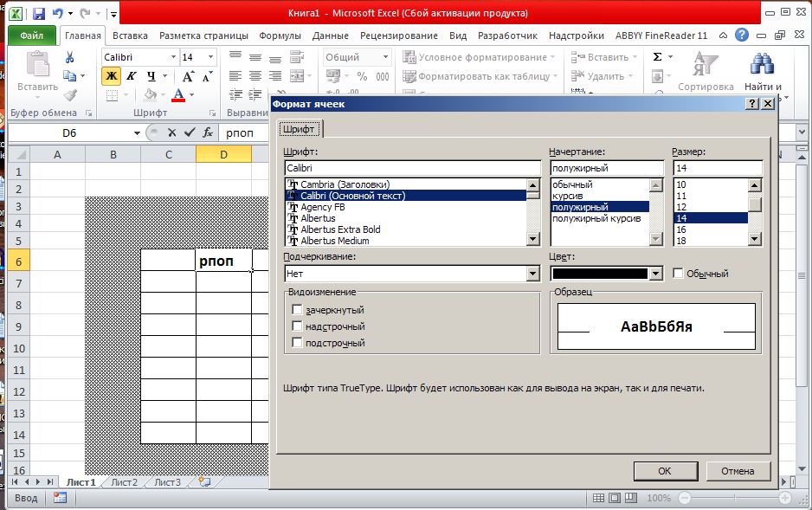Check the подстрочный subscript checkbox
The height and width of the screenshot is (510, 812).
point(297,342)
